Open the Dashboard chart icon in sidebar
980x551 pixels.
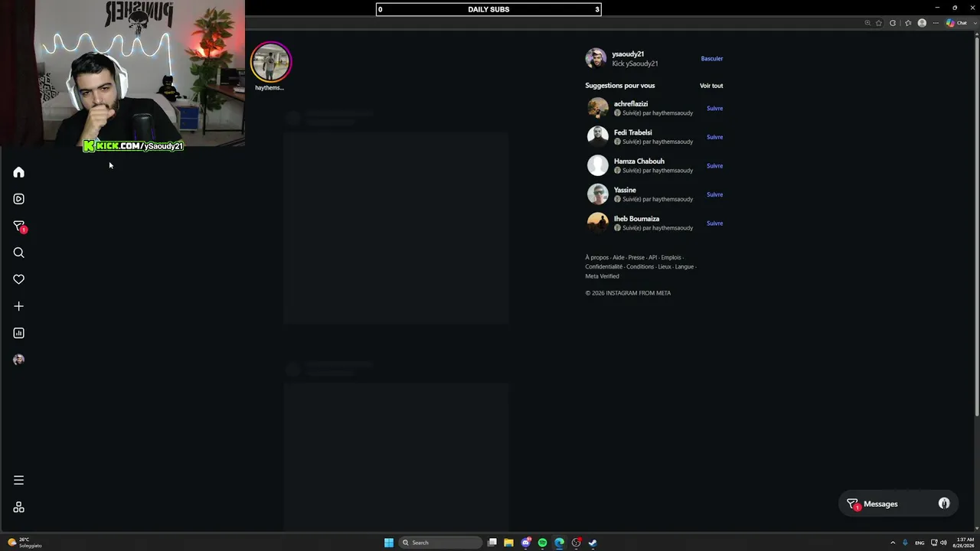(18, 333)
